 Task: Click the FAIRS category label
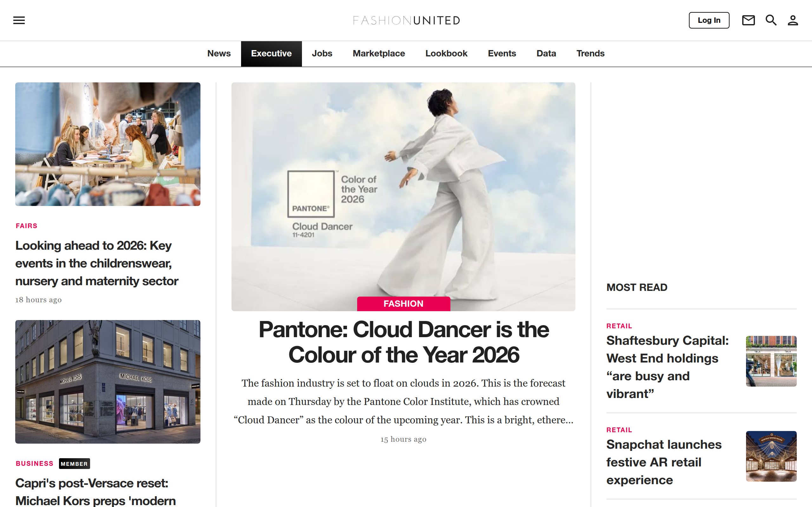[x=26, y=226]
